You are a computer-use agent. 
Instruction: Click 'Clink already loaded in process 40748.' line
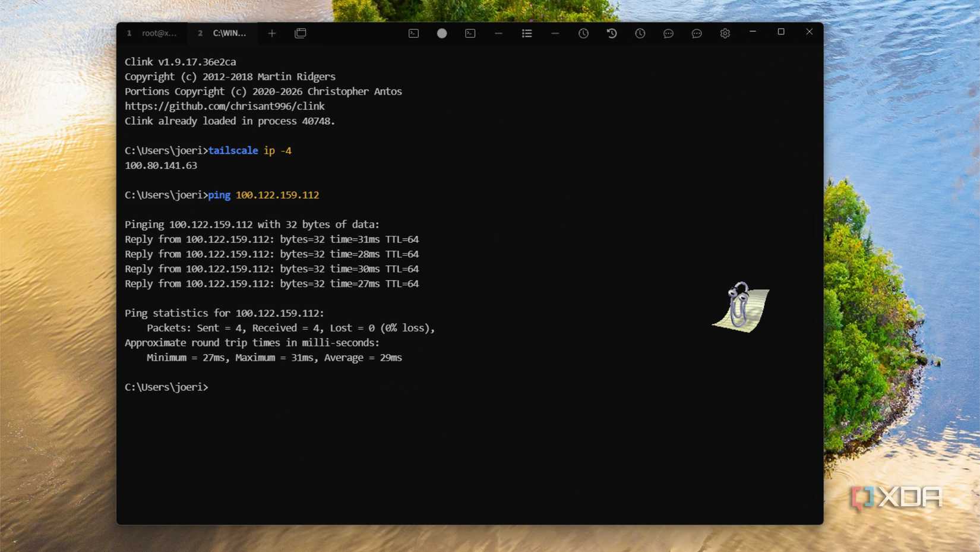click(230, 121)
